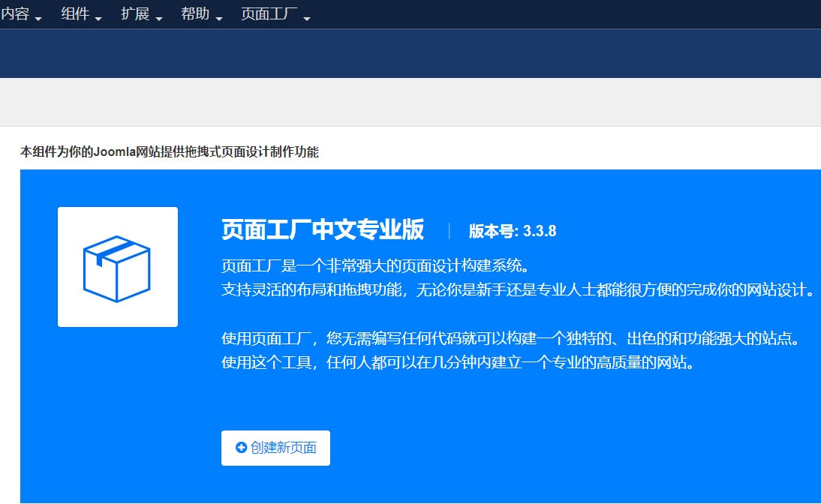Expand the 帮助 dropdown caret
This screenshot has width=821, height=504.
point(219,19)
